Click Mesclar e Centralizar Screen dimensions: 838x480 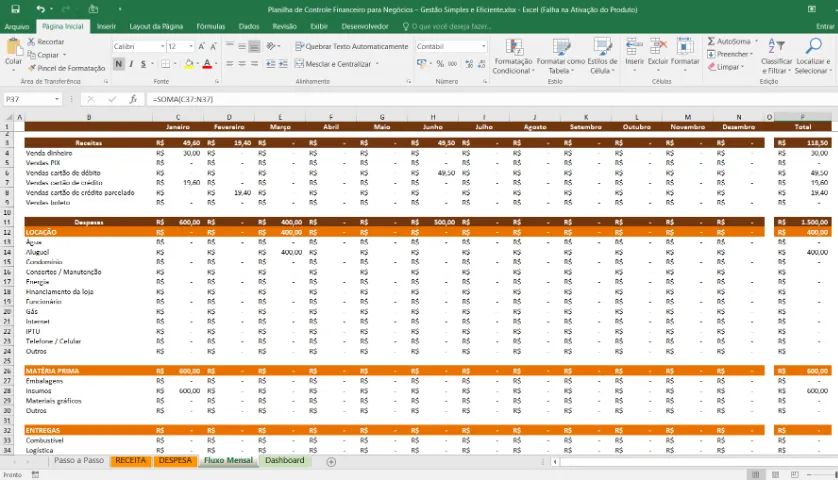(x=333, y=64)
